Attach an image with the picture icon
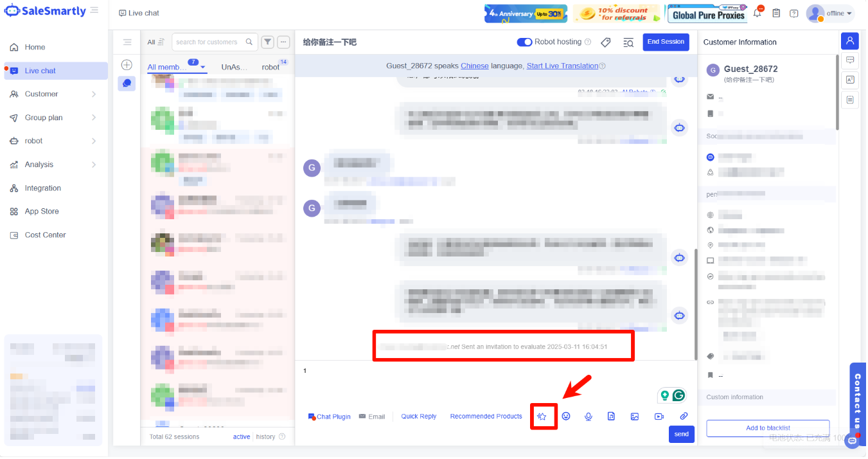The image size is (868, 459). coord(635,417)
